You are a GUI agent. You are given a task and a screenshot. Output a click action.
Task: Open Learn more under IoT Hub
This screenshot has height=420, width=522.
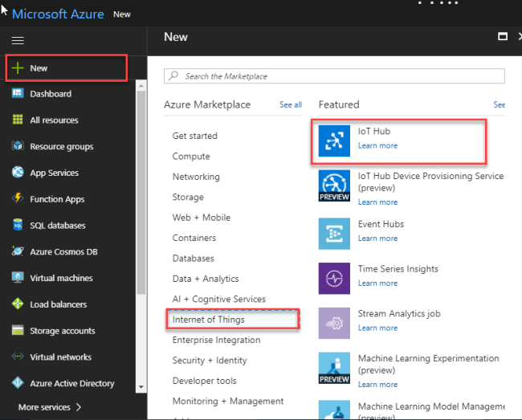pos(377,146)
